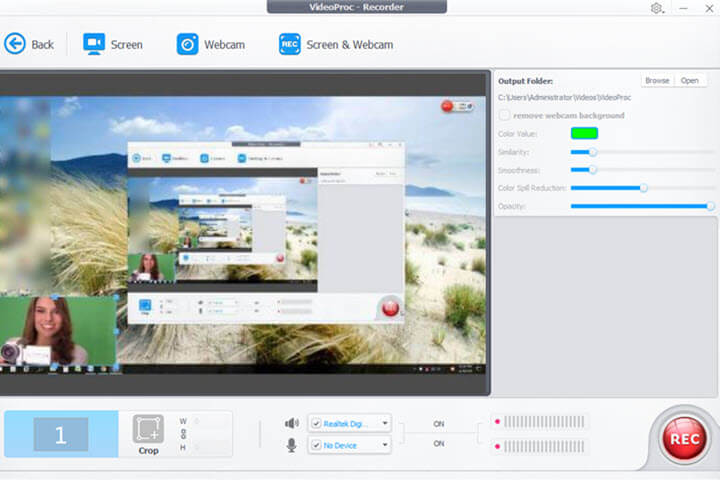The image size is (720, 481).
Task: Select display 1 thumbnail
Action: point(61,434)
